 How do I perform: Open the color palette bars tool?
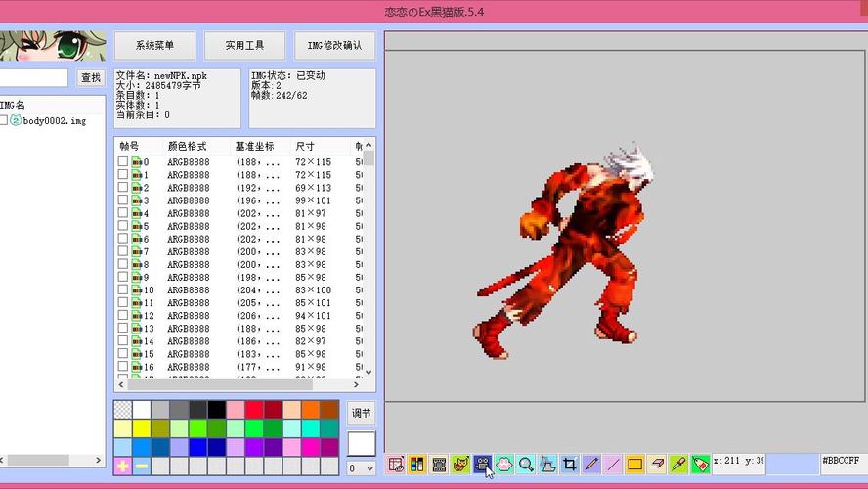pos(417,465)
